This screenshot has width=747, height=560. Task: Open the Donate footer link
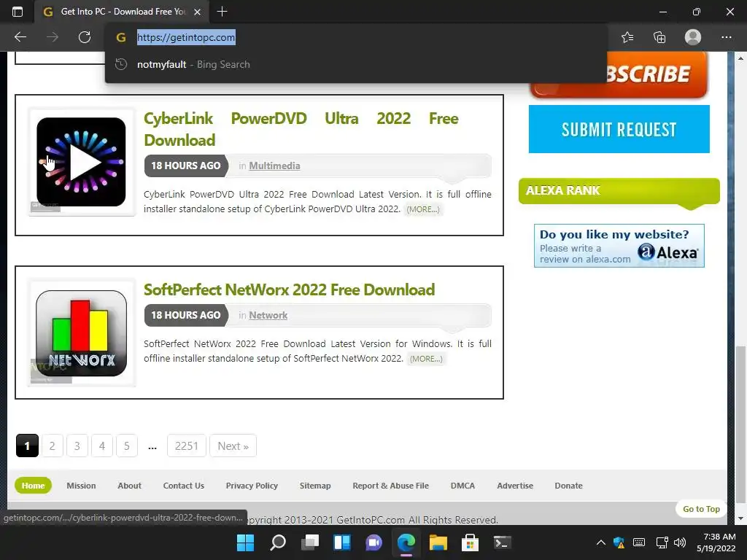click(x=568, y=485)
